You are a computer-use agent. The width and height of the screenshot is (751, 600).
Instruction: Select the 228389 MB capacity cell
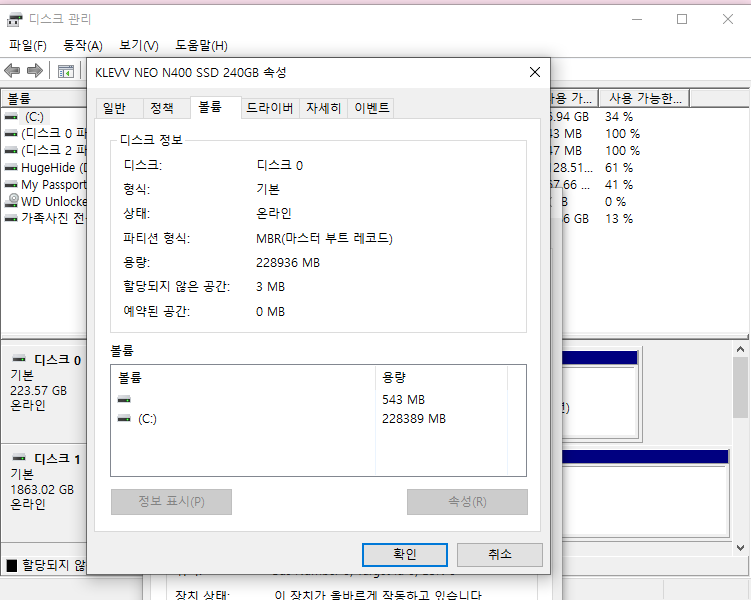pyautogui.click(x=414, y=419)
